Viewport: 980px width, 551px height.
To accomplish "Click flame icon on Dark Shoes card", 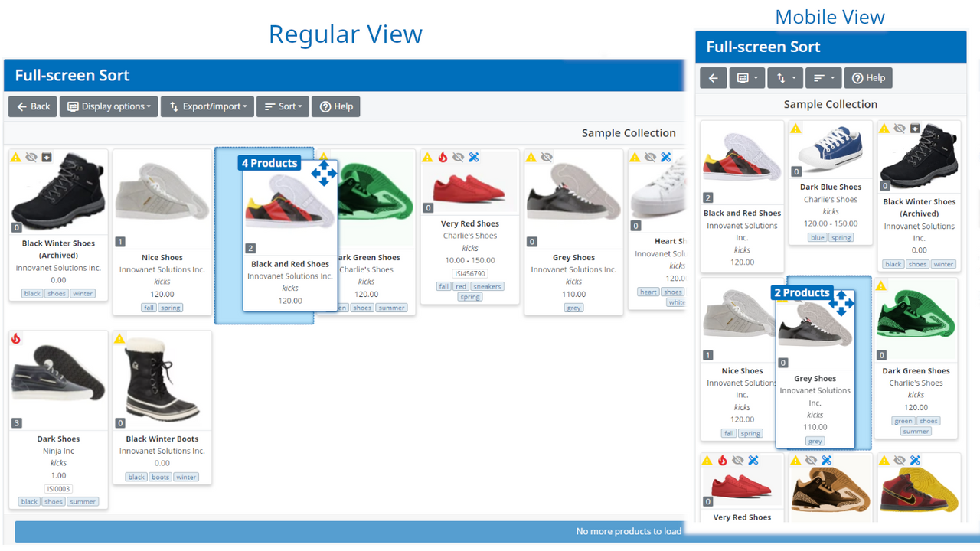I will (x=16, y=338).
